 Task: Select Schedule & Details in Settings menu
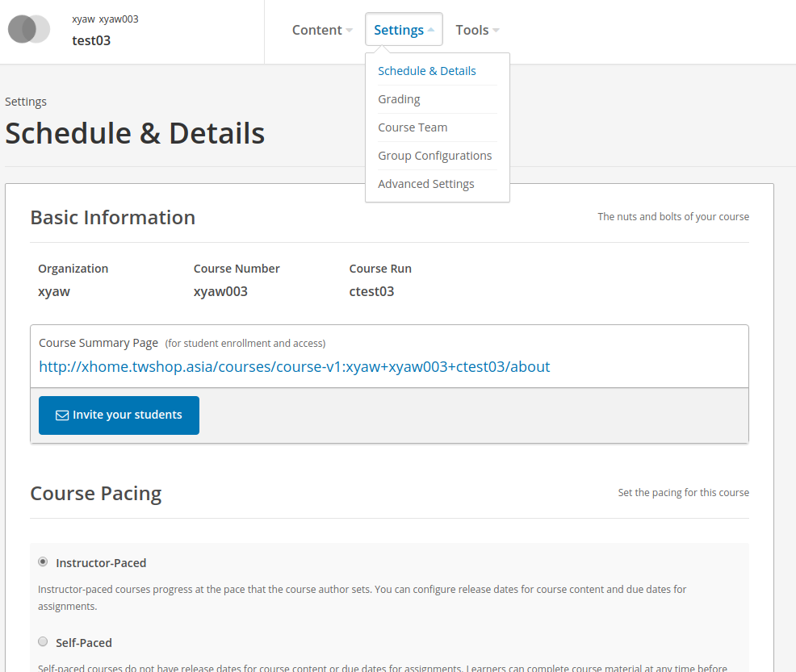click(427, 71)
